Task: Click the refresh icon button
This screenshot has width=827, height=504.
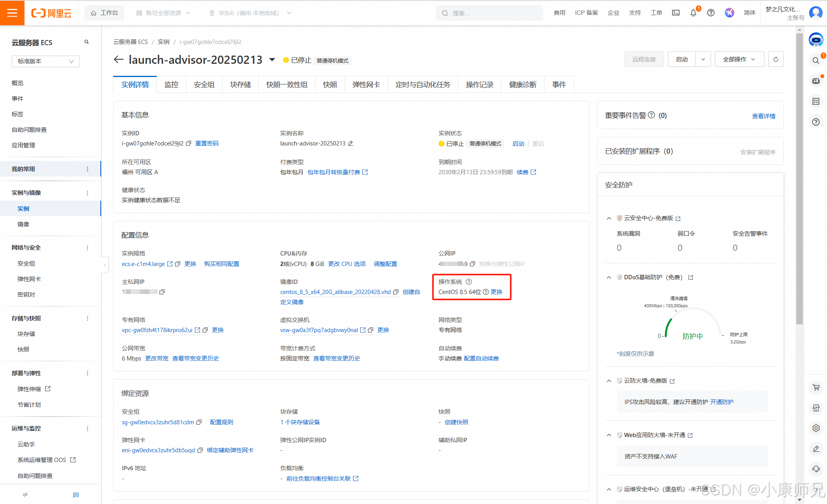Action: click(x=776, y=59)
